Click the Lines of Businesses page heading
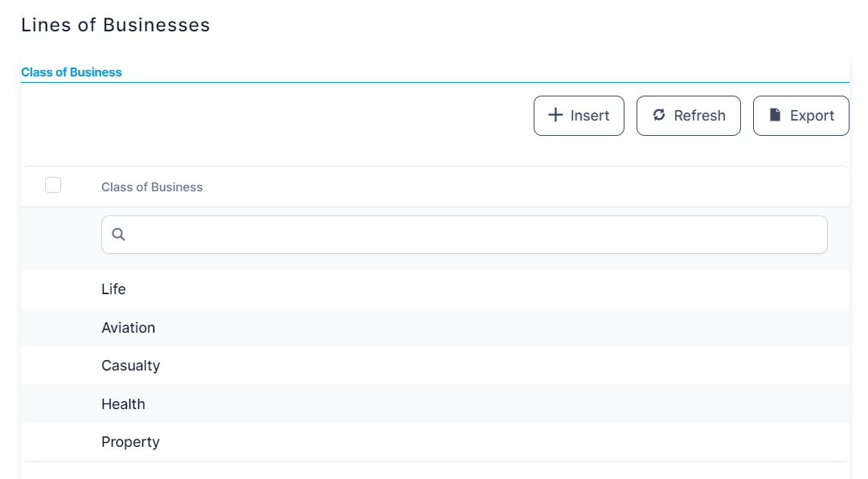The width and height of the screenshot is (868, 479). 116,25
